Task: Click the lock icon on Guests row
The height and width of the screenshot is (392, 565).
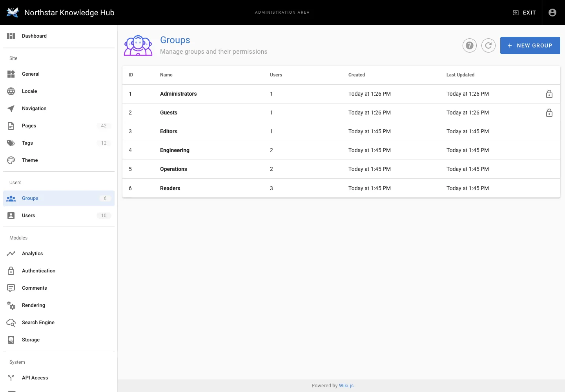Action: click(x=549, y=113)
